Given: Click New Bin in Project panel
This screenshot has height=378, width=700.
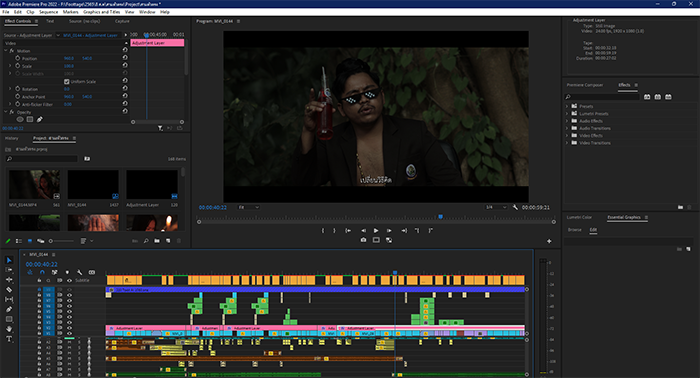Looking at the screenshot, I should click(x=157, y=241).
